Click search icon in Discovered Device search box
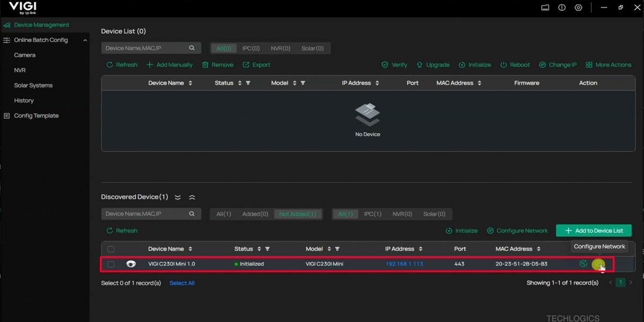Viewport: 644px width, 322px height. 192,214
